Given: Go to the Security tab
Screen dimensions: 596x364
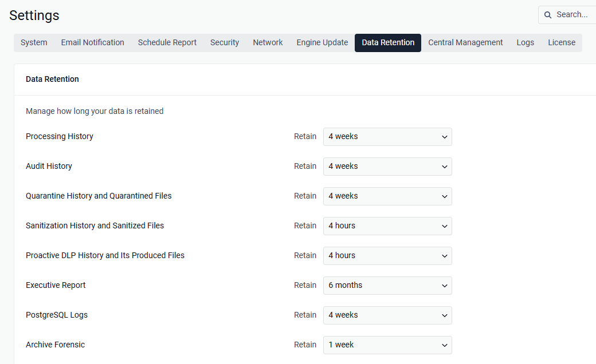Looking at the screenshot, I should click(x=225, y=42).
